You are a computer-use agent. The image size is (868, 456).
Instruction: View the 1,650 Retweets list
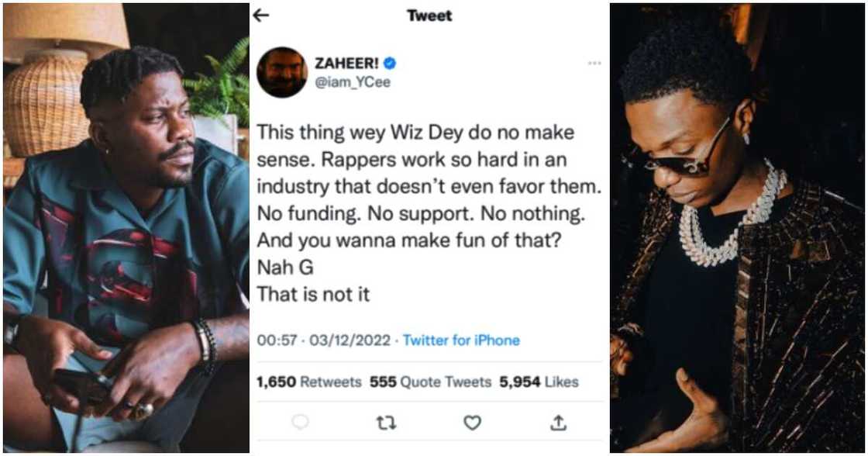click(x=308, y=382)
